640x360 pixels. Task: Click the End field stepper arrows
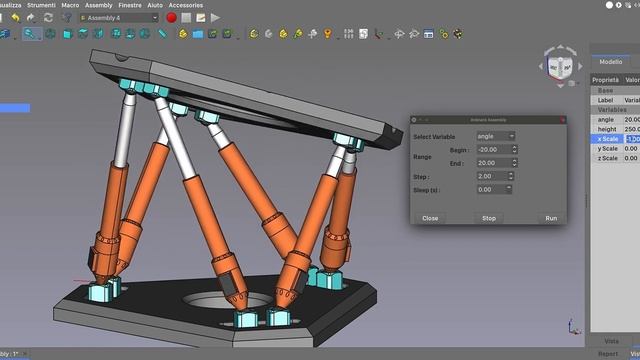pos(514,163)
